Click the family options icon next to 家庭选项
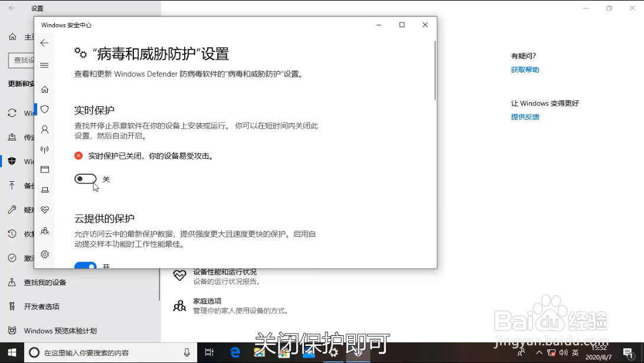Viewport: 644px width, 363px height. click(x=179, y=306)
